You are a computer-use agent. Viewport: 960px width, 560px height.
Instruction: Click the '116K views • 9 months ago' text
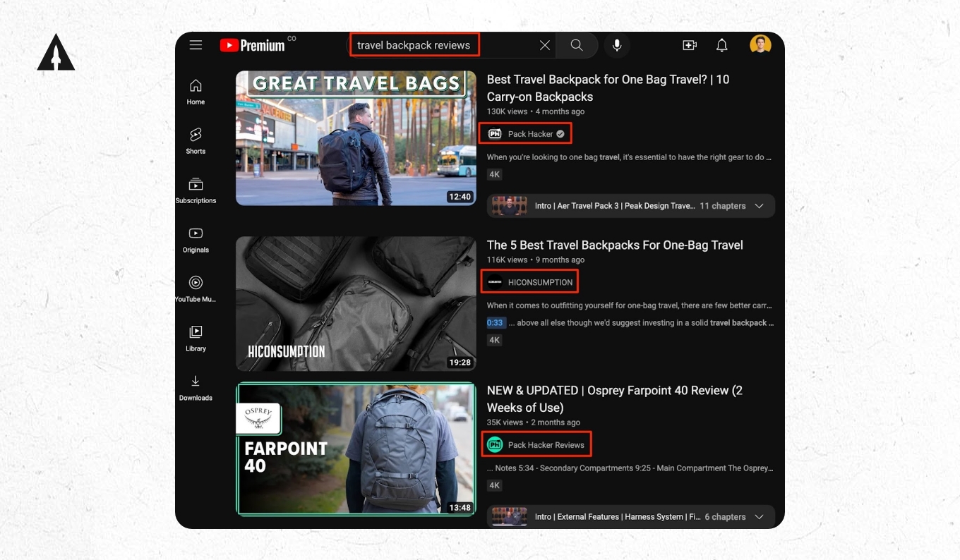point(536,260)
